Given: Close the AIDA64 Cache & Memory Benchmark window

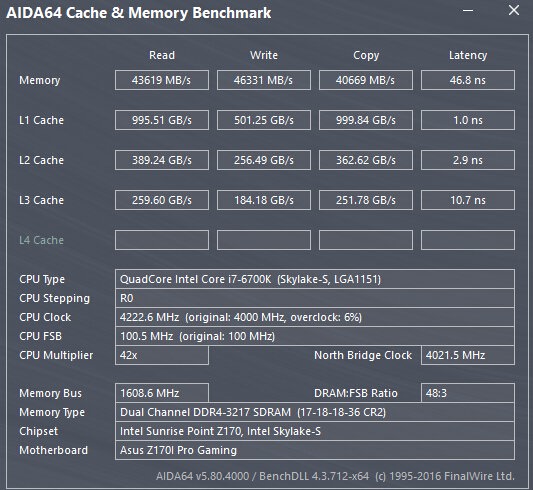Looking at the screenshot, I should click(514, 10).
